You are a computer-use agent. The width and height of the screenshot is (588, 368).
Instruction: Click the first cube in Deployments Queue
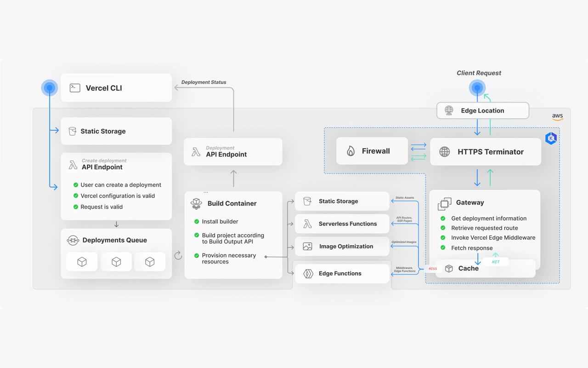tap(82, 262)
